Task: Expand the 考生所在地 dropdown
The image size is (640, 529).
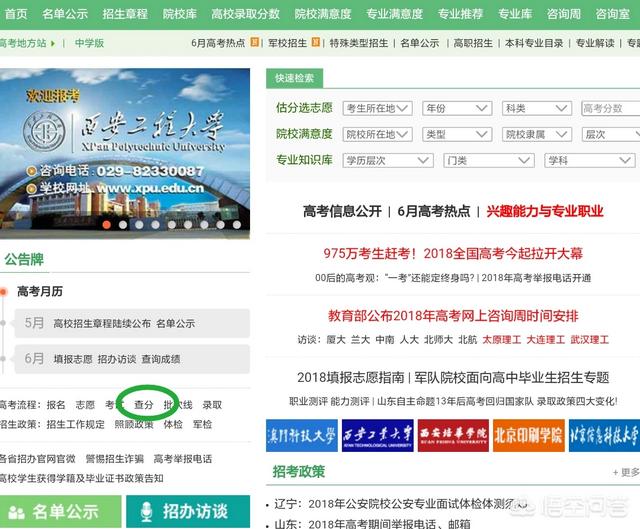Action: (x=378, y=108)
